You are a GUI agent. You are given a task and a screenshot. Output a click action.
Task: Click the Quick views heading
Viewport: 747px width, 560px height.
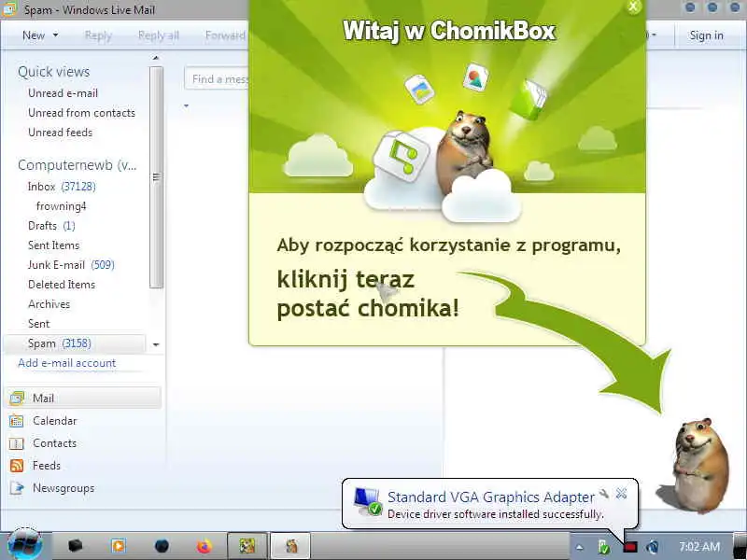click(x=54, y=72)
